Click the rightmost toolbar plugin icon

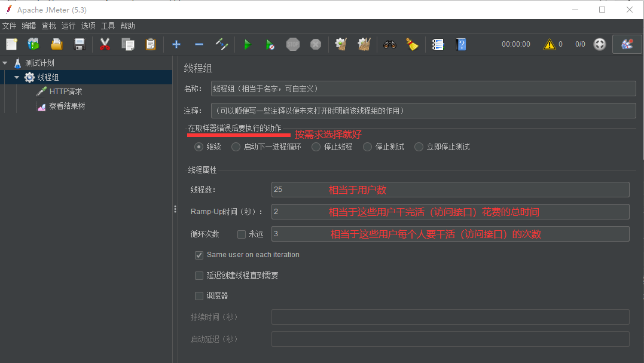[627, 44]
